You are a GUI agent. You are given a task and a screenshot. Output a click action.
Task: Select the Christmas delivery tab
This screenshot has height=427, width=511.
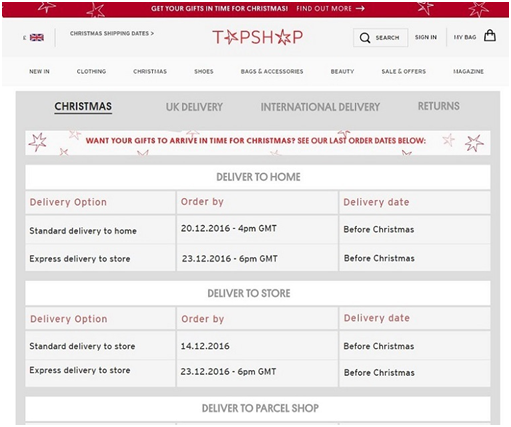83,107
